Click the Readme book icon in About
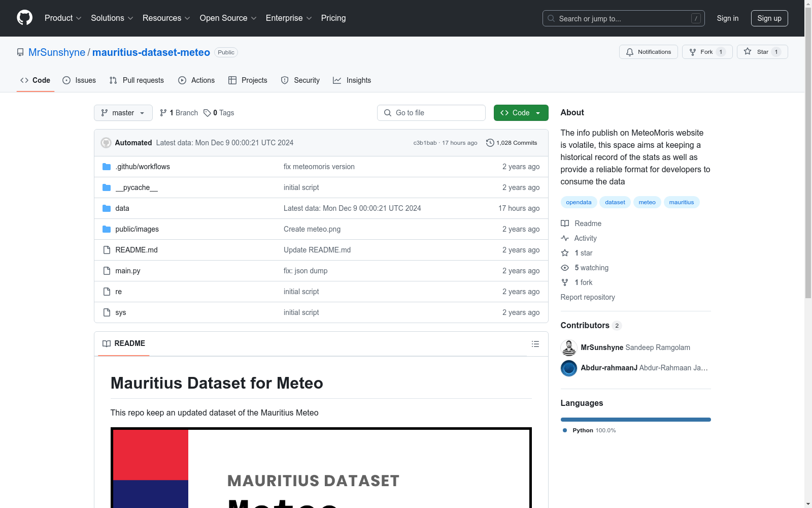The image size is (812, 508). point(565,224)
